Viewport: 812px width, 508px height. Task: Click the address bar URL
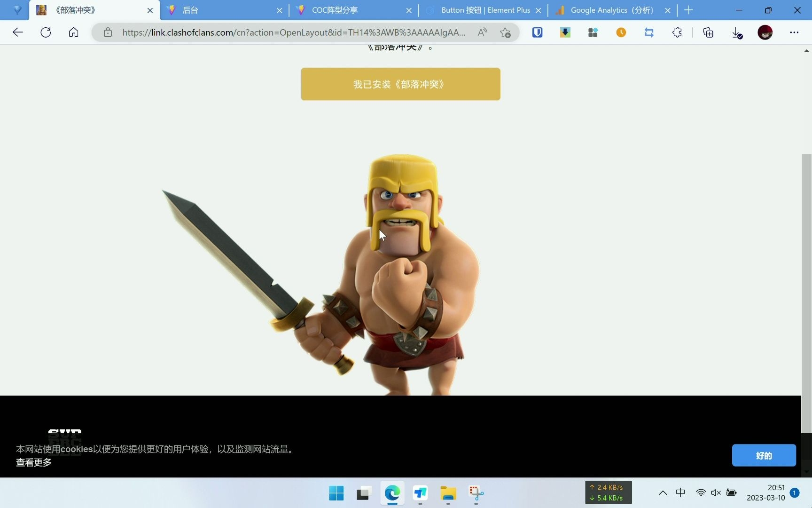294,32
